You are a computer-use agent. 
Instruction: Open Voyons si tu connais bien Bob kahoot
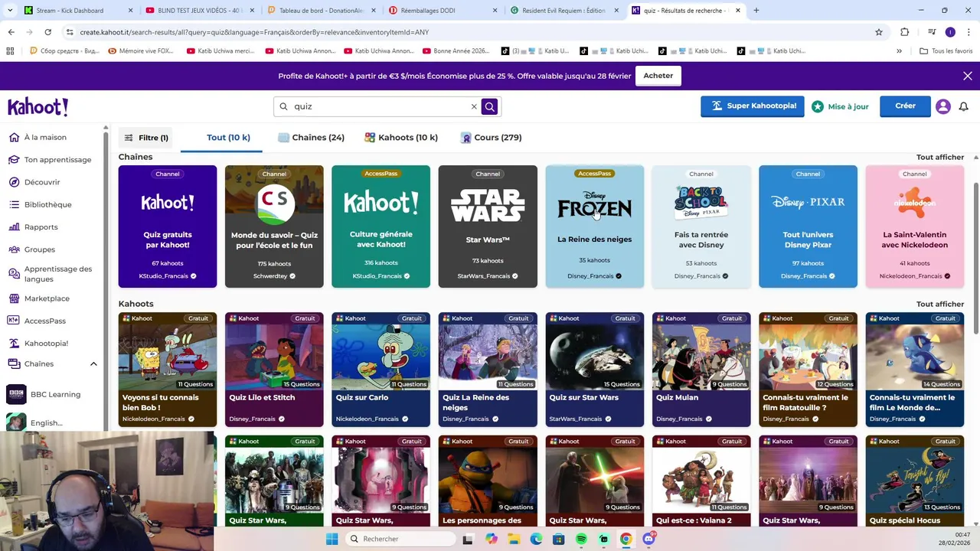click(168, 370)
